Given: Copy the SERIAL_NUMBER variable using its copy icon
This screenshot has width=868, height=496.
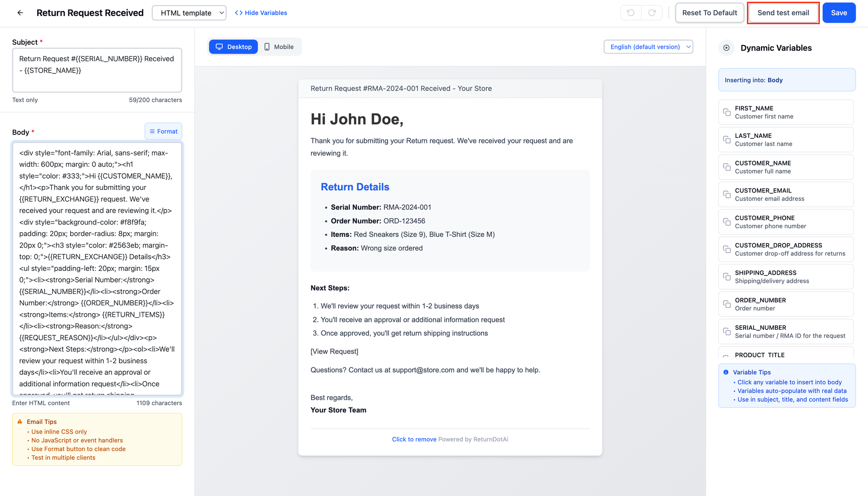Looking at the screenshot, I should click(x=726, y=331).
